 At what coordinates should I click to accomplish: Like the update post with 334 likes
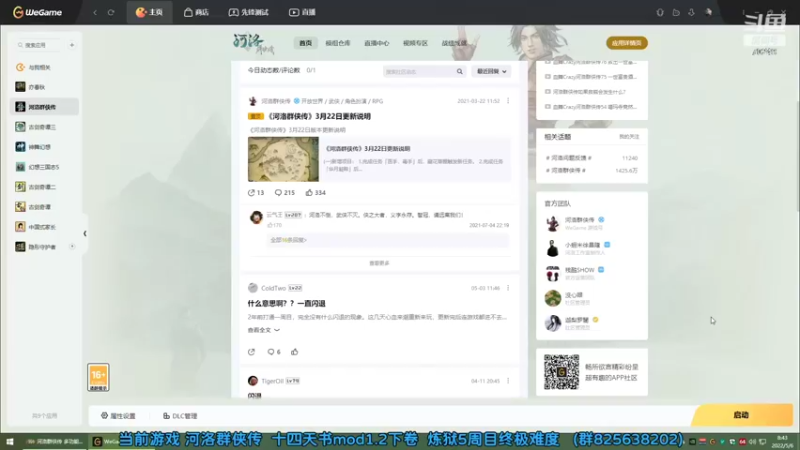pyautogui.click(x=316, y=192)
